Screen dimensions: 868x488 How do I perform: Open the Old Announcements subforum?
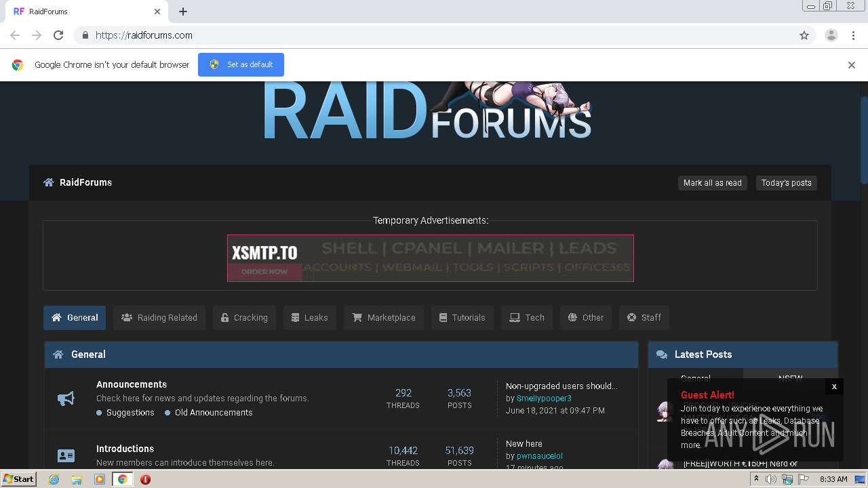(214, 413)
